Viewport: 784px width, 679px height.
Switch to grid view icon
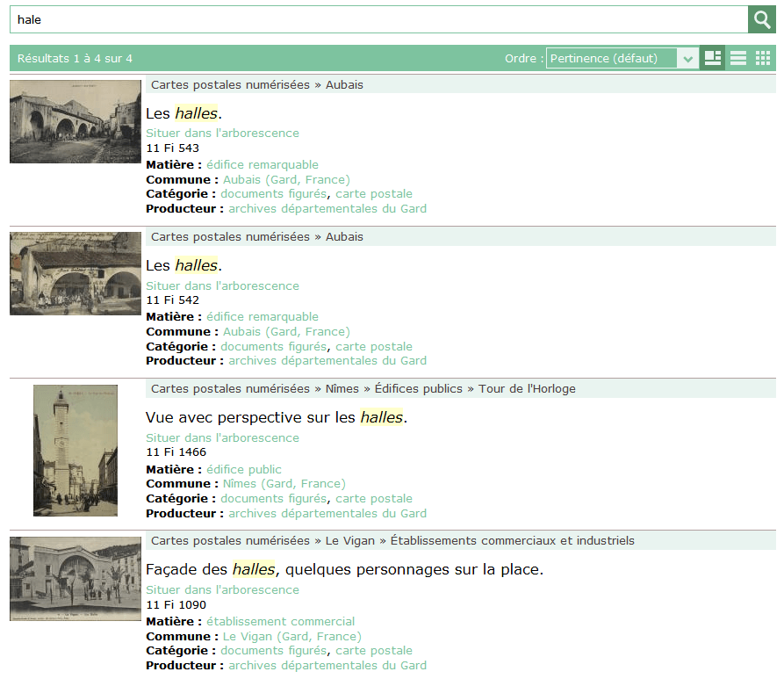click(x=762, y=58)
